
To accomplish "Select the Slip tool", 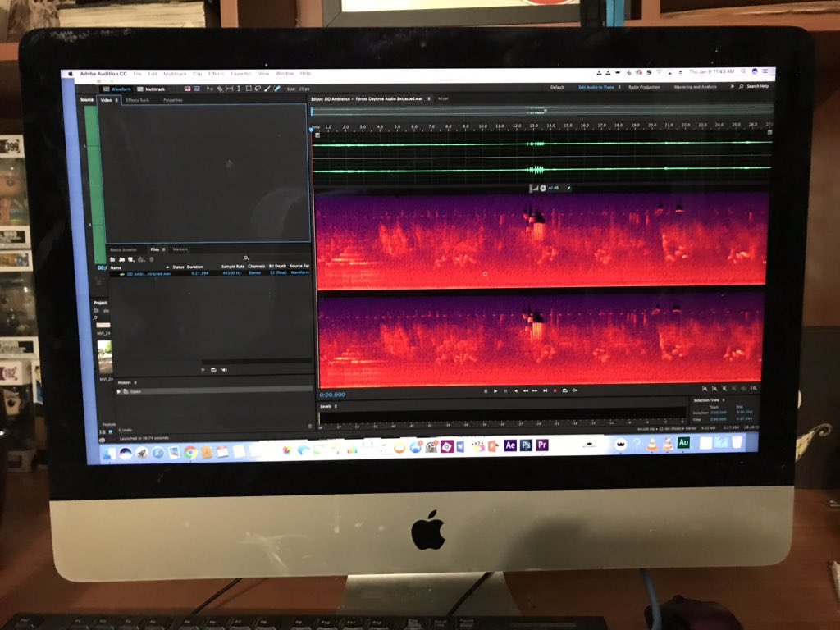I will coord(230,89).
